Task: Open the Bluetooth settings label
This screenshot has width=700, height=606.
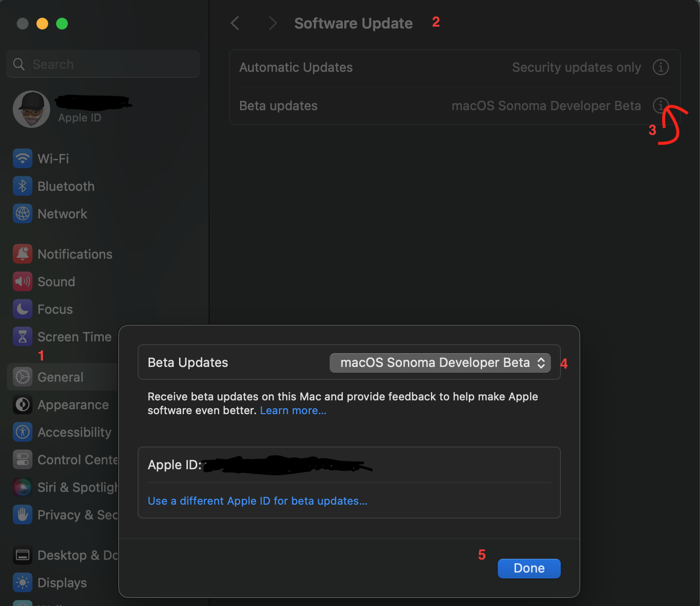Action: pos(66,186)
